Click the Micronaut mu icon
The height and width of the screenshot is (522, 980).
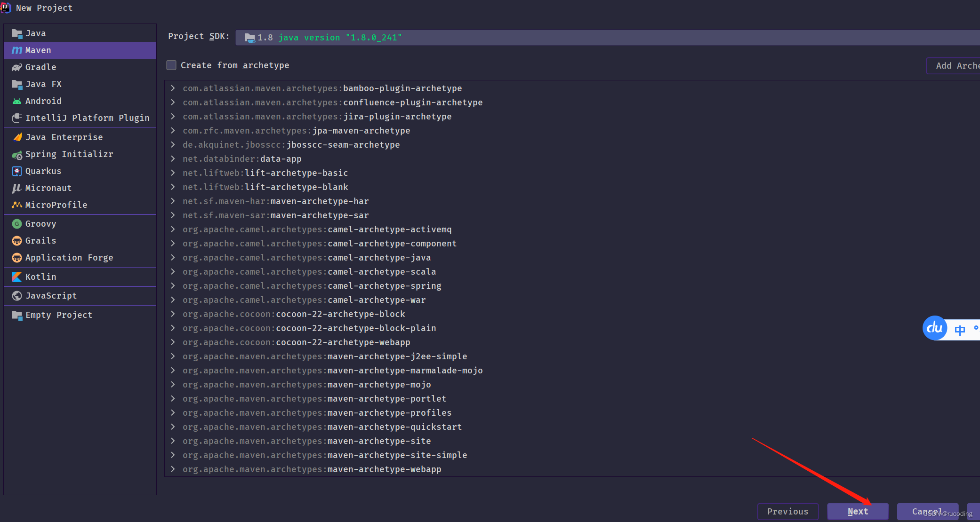(17, 188)
